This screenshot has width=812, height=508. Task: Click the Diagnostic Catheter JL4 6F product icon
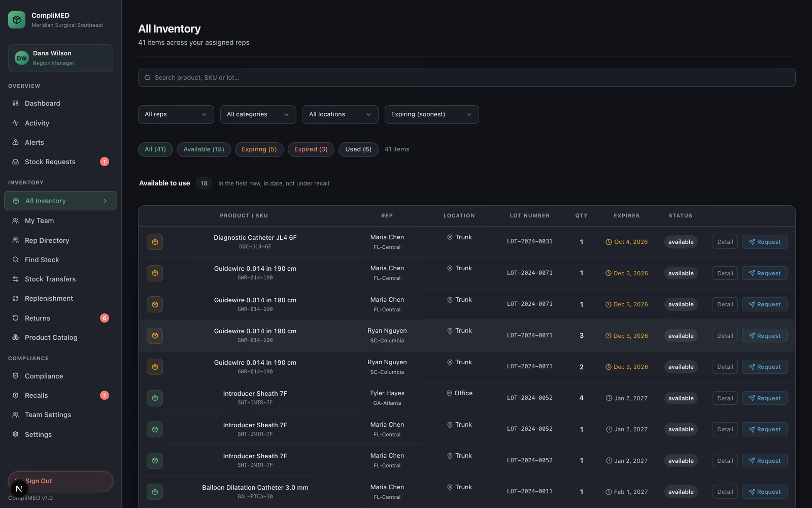coord(155,242)
